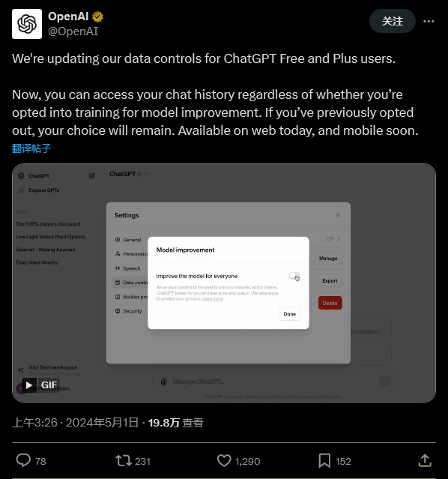The height and width of the screenshot is (479, 448).
Task: Open the three-dot more options menu
Action: click(429, 22)
